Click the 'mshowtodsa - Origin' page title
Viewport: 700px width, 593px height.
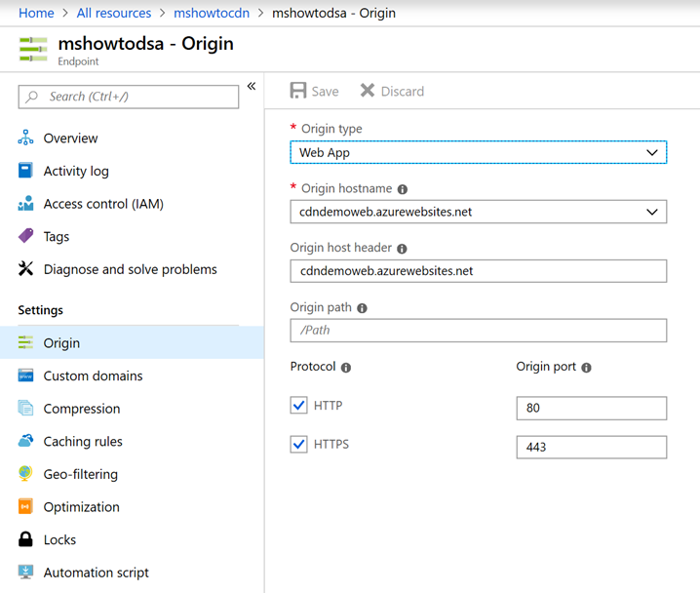point(146,44)
